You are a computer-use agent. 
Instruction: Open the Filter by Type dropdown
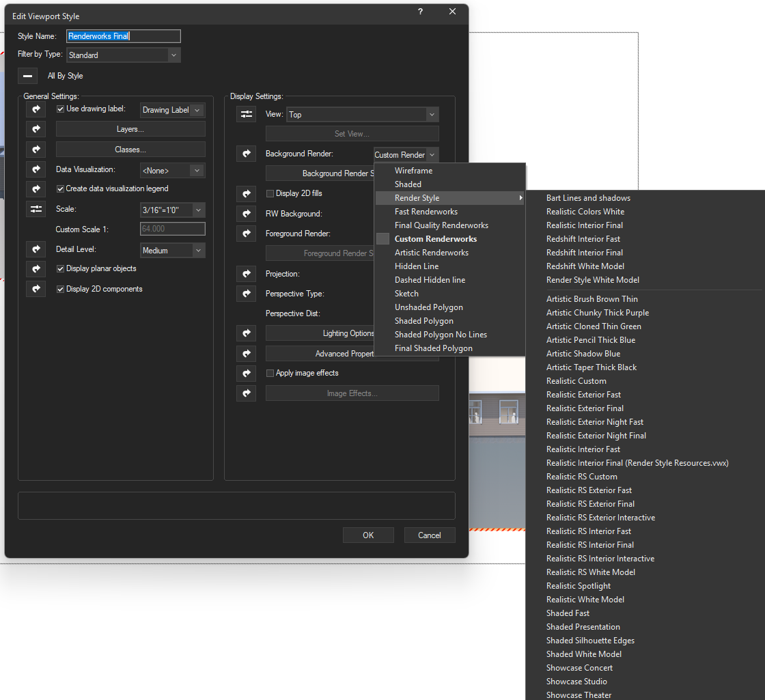pyautogui.click(x=123, y=55)
